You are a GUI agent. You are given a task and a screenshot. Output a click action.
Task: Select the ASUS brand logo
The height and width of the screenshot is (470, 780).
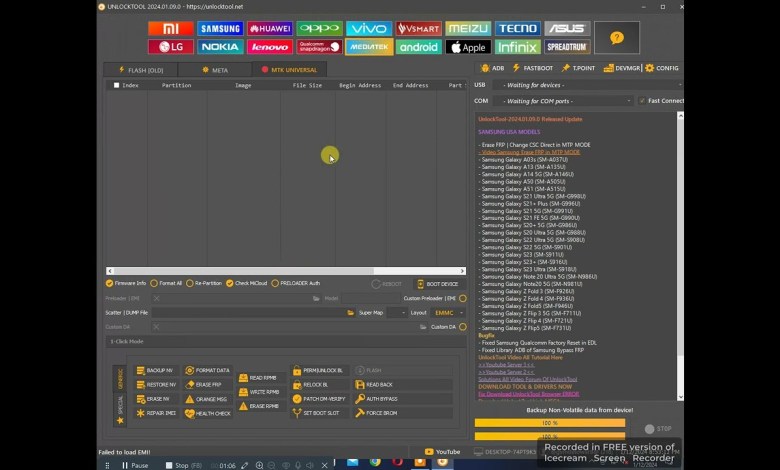pos(567,28)
